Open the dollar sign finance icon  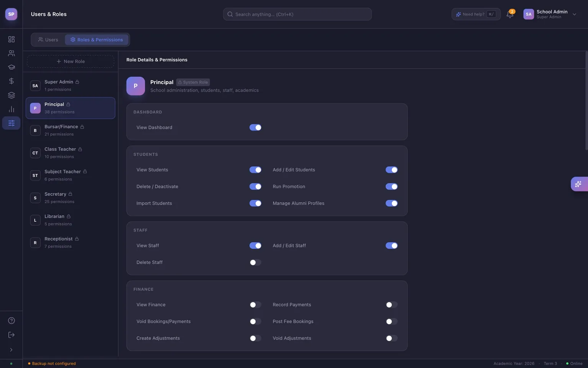tap(11, 81)
